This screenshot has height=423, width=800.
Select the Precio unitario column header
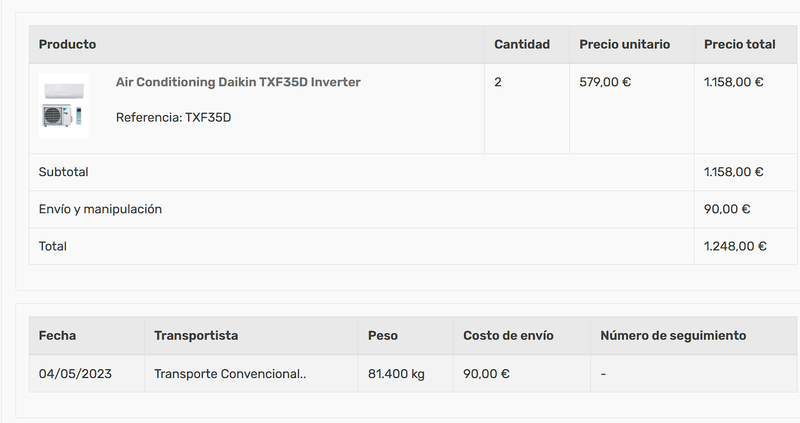(x=624, y=44)
